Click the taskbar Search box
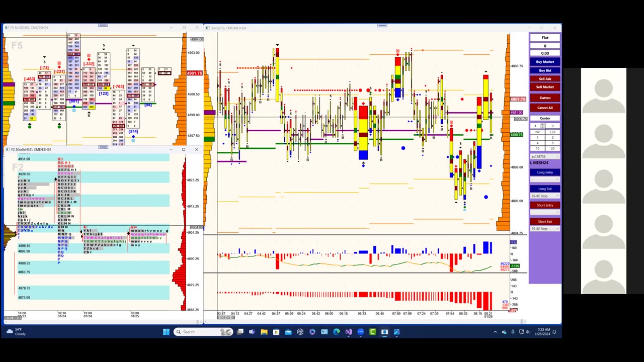Viewport: 644px width, 362px height. pyautogui.click(x=203, y=332)
